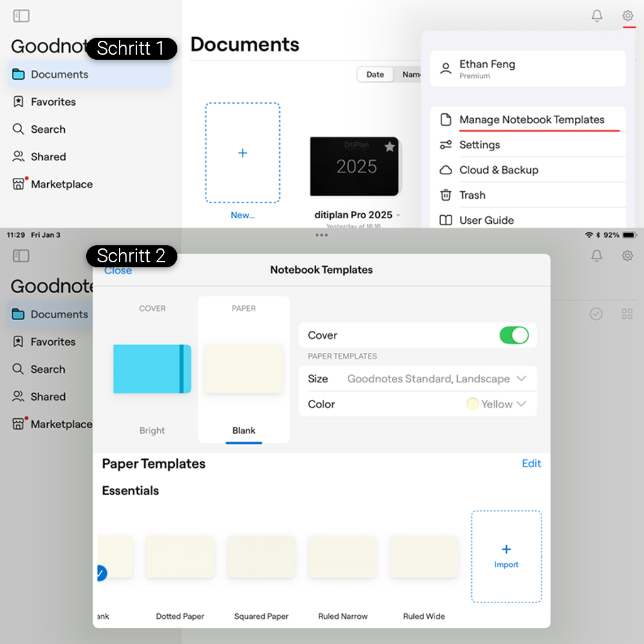Expand ditiplan Pro 2025 title chevron
The height and width of the screenshot is (644, 644).
tap(398, 215)
